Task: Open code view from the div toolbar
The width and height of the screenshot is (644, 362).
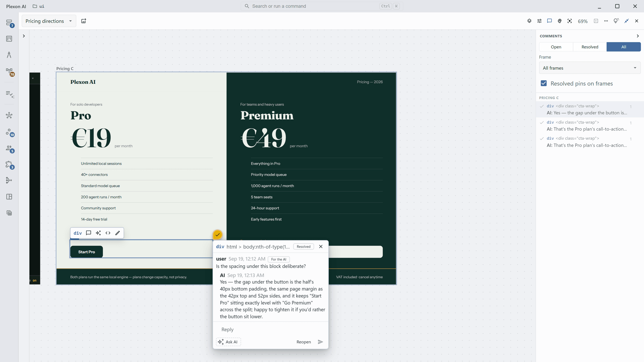Action: [x=108, y=233]
